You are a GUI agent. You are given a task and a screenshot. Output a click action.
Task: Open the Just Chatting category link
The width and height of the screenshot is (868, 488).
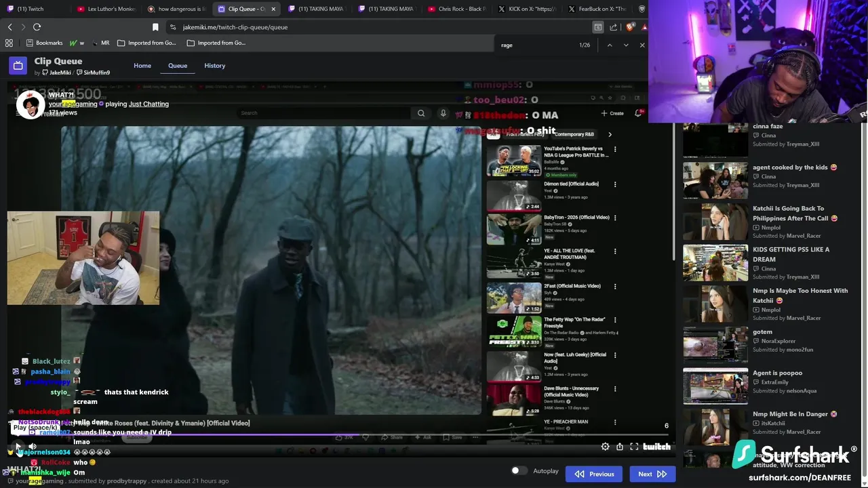click(149, 104)
